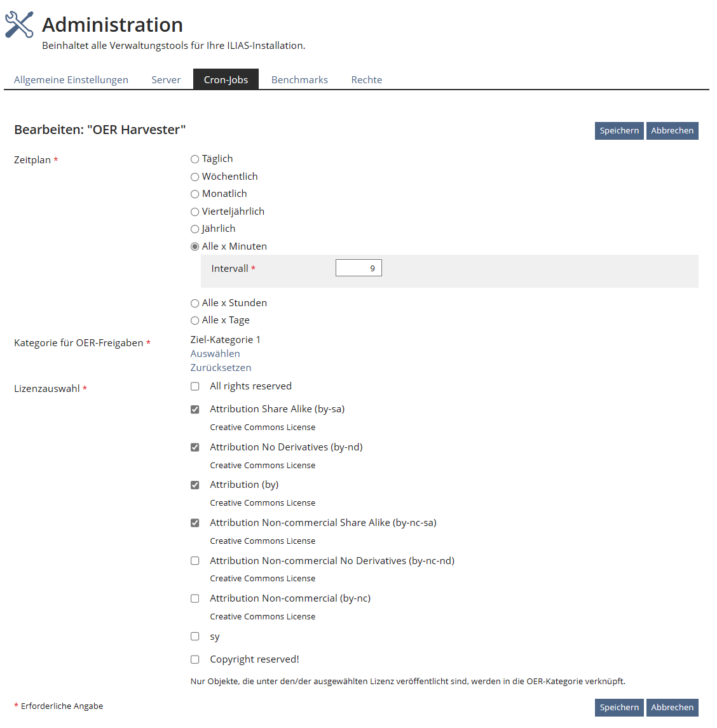Screen dimensions: 717x728
Task: Select the Täglich schedule option
Action: click(195, 159)
